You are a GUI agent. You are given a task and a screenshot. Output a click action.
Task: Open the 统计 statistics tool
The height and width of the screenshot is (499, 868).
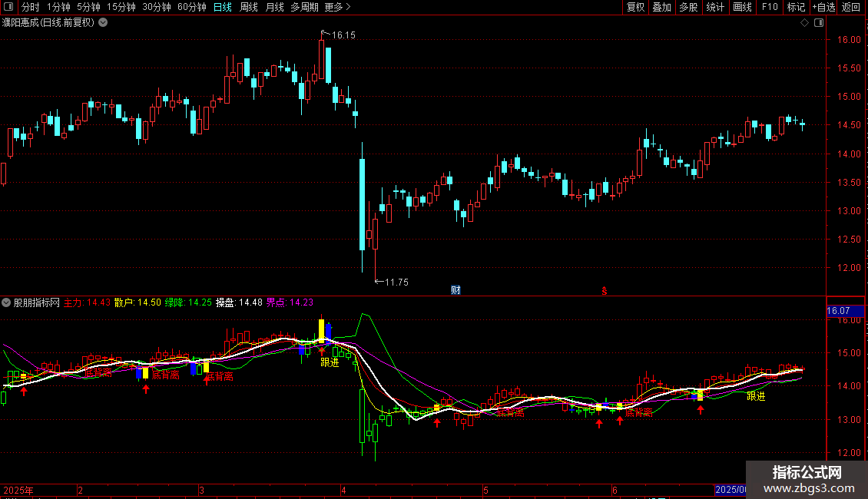pyautogui.click(x=715, y=7)
